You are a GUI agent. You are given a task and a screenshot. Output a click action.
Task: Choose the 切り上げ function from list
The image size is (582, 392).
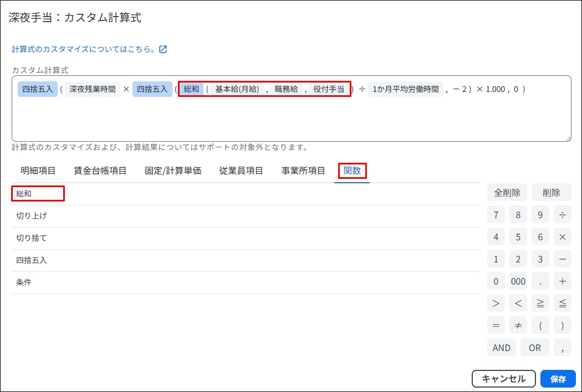pyautogui.click(x=32, y=216)
